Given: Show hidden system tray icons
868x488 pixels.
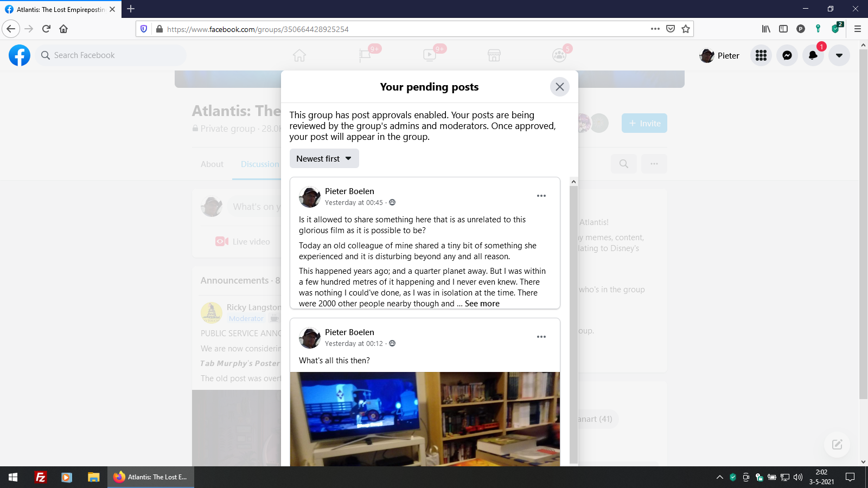Looking at the screenshot, I should [x=720, y=477].
